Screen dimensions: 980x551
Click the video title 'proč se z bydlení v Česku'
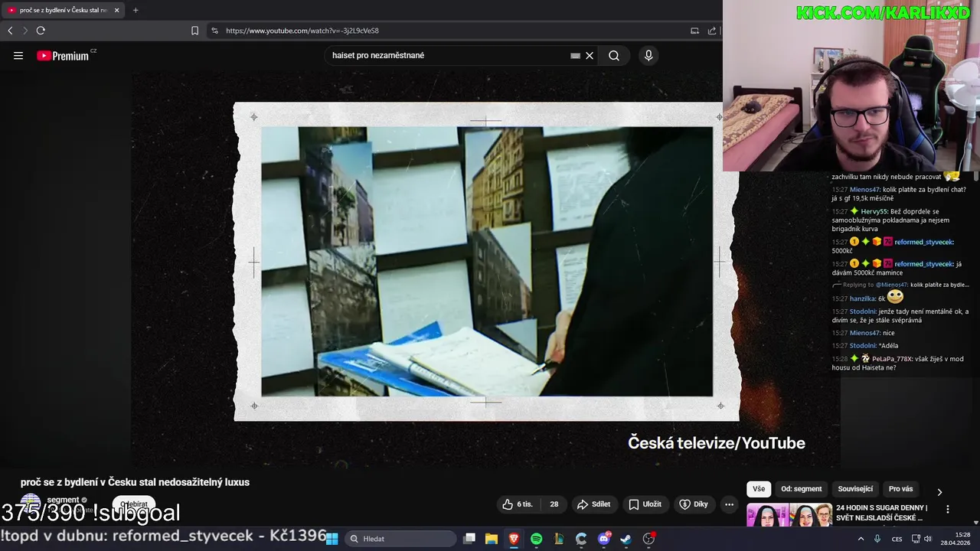(135, 482)
